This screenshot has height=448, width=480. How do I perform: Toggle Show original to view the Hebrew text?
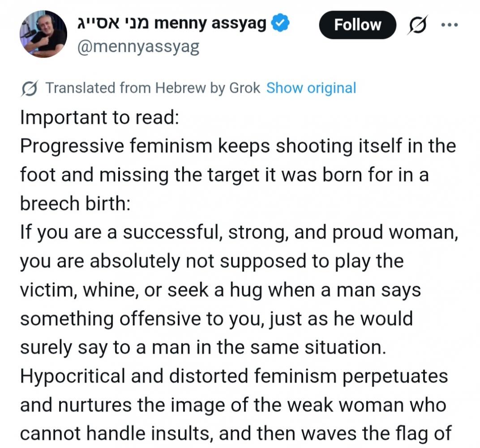[x=311, y=88]
